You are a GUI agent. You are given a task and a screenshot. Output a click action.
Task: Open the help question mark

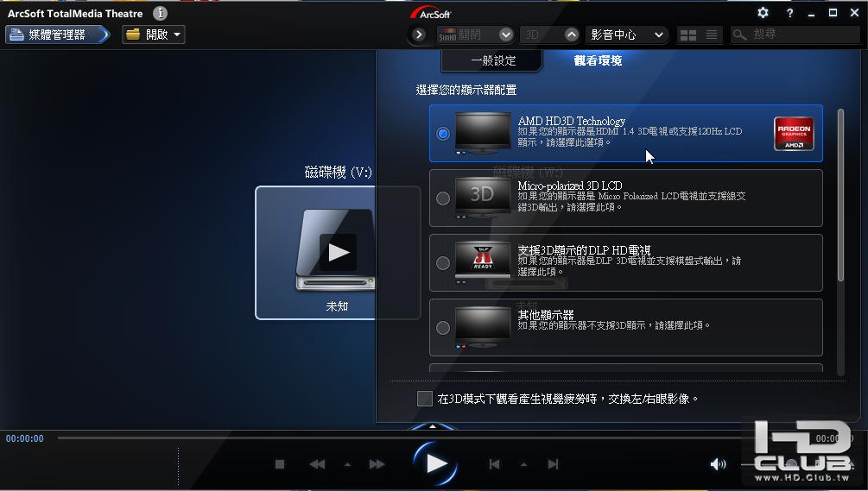[x=790, y=13]
